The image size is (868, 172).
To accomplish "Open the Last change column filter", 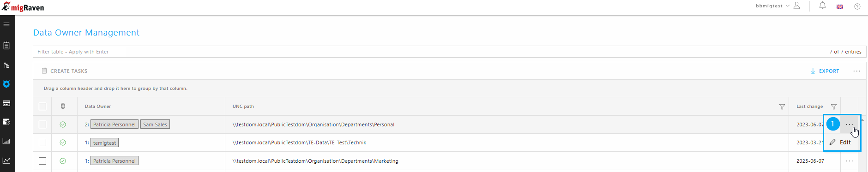I will [834, 107].
